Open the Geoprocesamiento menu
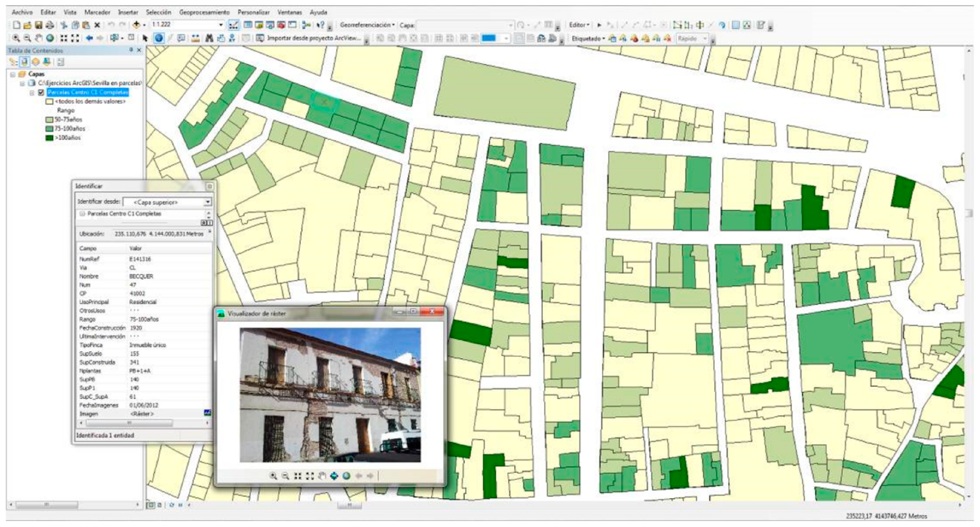This screenshot has width=980, height=527. tap(204, 12)
